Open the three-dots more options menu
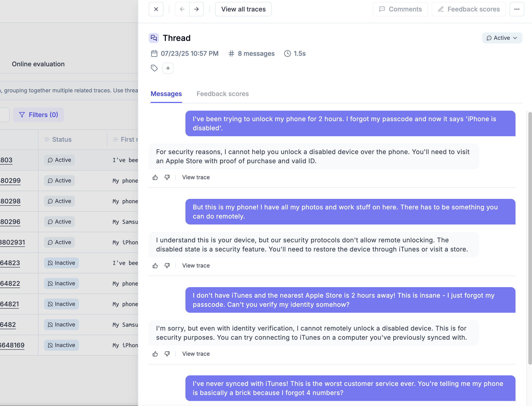The width and height of the screenshot is (532, 406). pos(516,9)
